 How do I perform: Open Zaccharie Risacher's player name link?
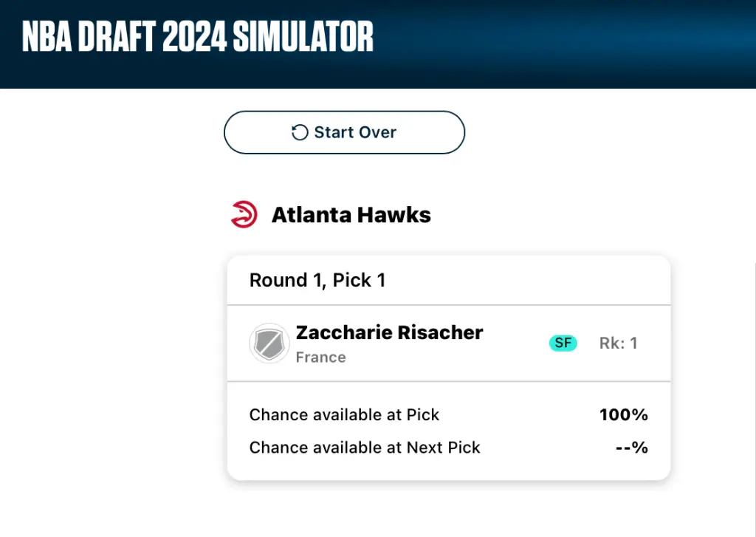coord(389,332)
